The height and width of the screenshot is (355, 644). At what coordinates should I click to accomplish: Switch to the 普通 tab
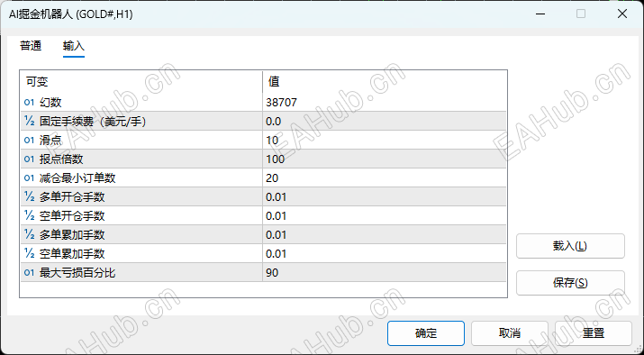(x=31, y=46)
